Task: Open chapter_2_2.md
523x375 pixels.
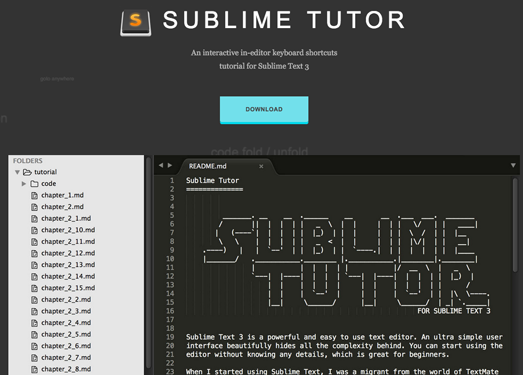Action: (x=66, y=300)
